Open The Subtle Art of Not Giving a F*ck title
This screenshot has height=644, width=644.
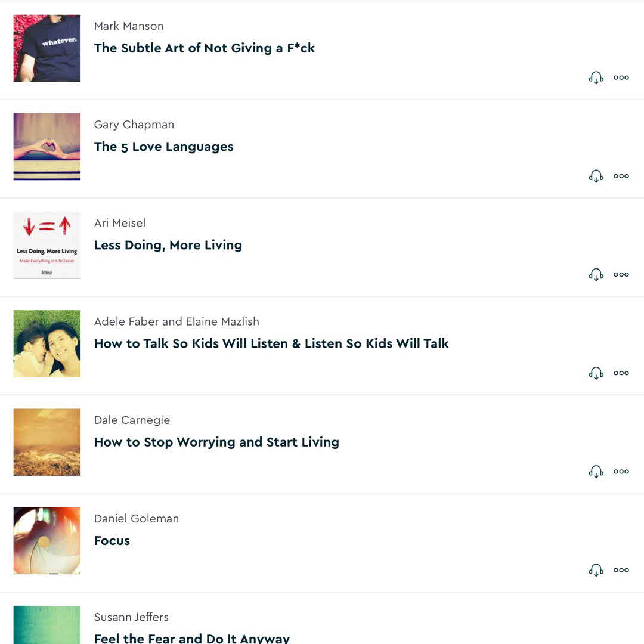(x=205, y=48)
